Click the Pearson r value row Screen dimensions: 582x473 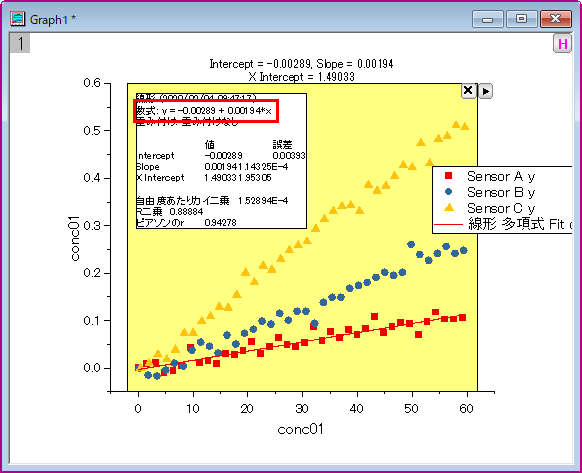pos(186,223)
